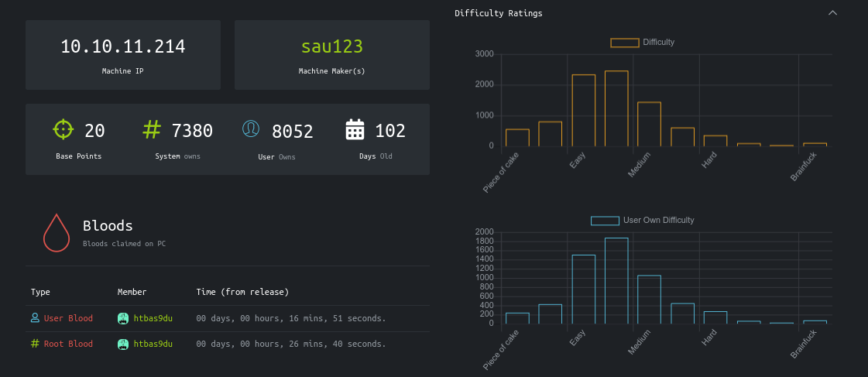The height and width of the screenshot is (377, 868).
Task: Click the Days Old calendar icon
Action: 355,130
